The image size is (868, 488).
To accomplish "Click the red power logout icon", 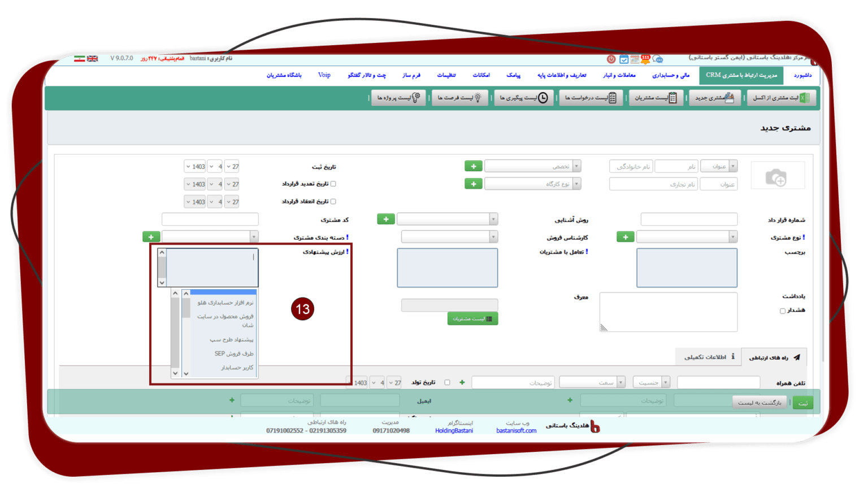I will click(611, 59).
